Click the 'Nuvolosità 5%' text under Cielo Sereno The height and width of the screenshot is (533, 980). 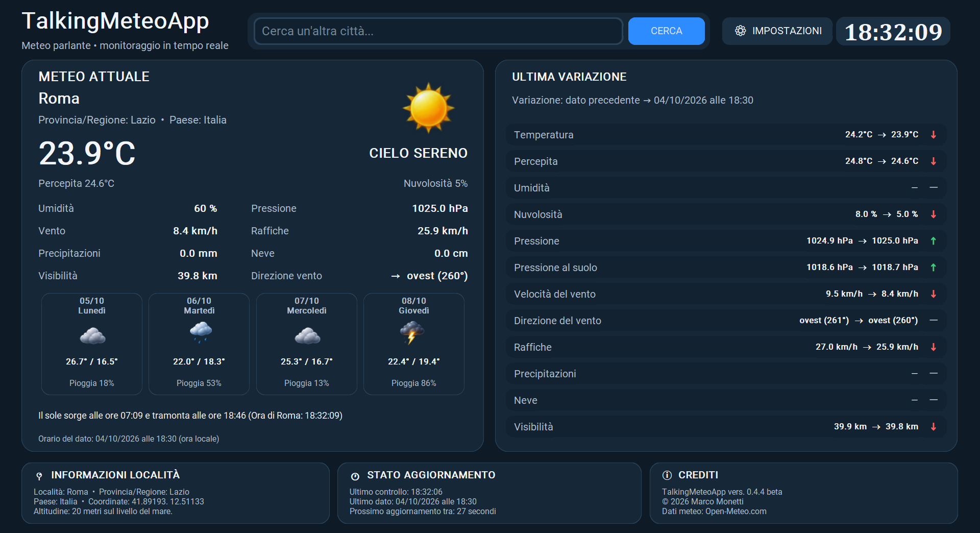coord(436,183)
